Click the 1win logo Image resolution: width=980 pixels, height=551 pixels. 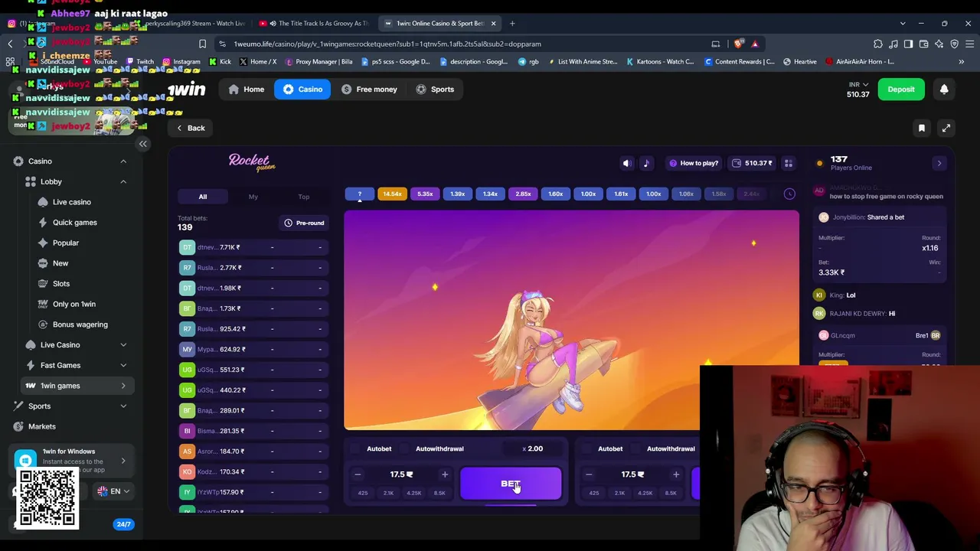pos(187,90)
